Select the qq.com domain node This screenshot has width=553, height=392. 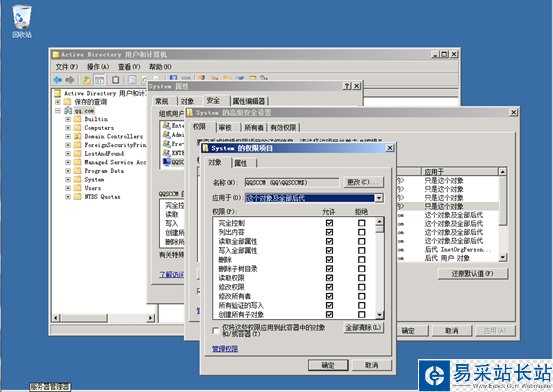(x=84, y=111)
